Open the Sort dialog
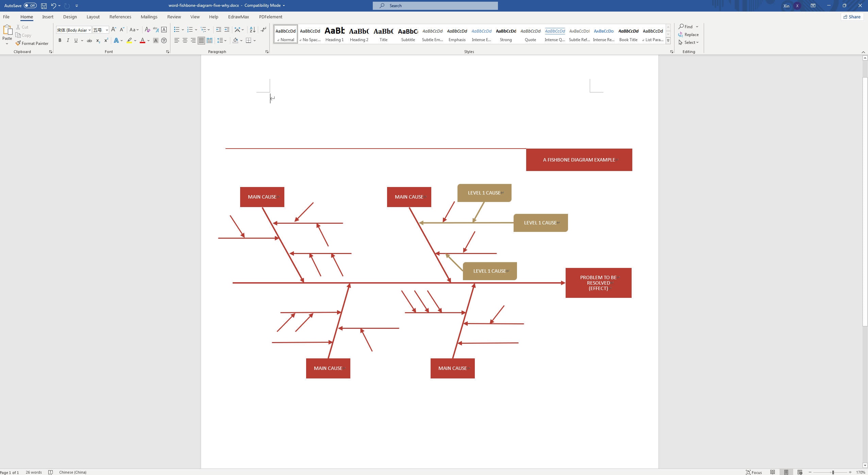The height and width of the screenshot is (475, 868). pyautogui.click(x=252, y=30)
